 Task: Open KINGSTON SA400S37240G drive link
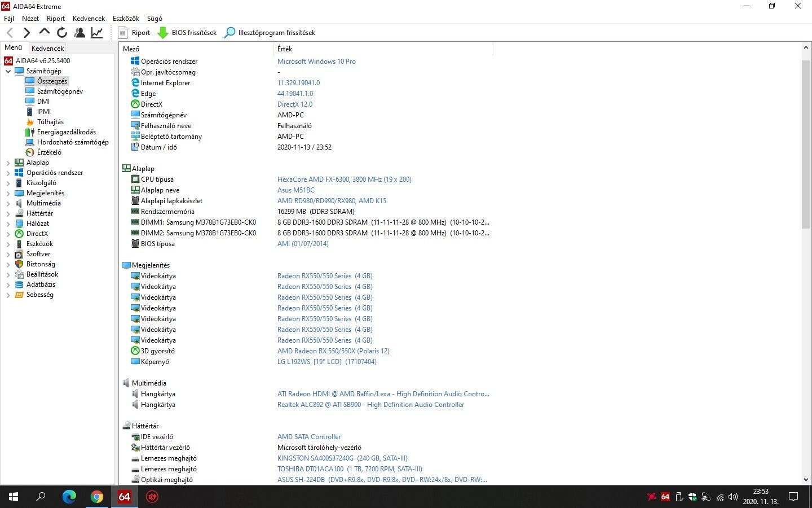pyautogui.click(x=342, y=458)
